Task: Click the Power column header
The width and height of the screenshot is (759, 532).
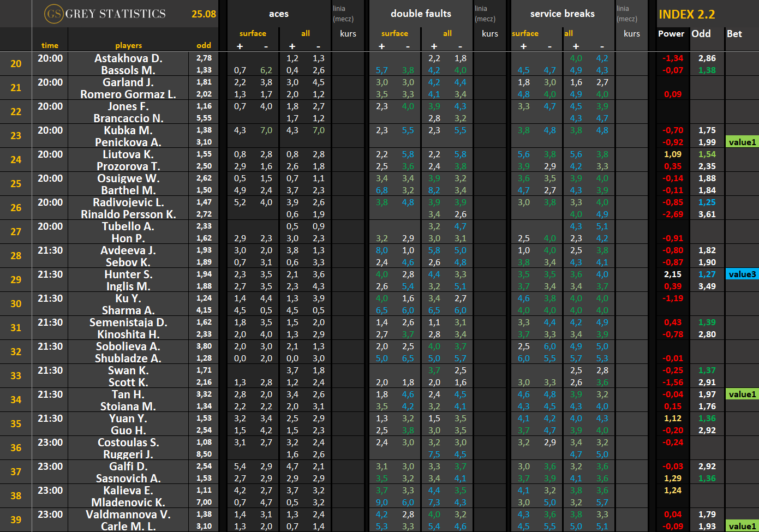Action: pos(671,34)
